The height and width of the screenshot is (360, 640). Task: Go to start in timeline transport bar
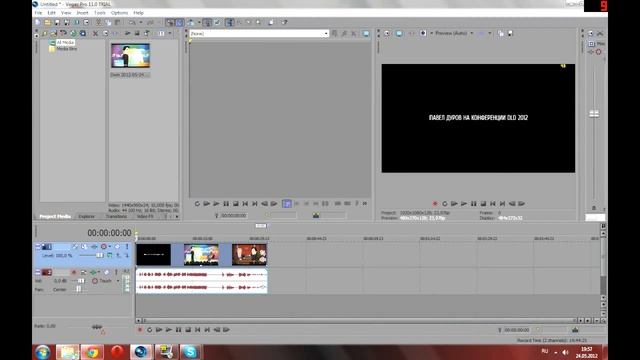pyautogui.click(x=198, y=330)
